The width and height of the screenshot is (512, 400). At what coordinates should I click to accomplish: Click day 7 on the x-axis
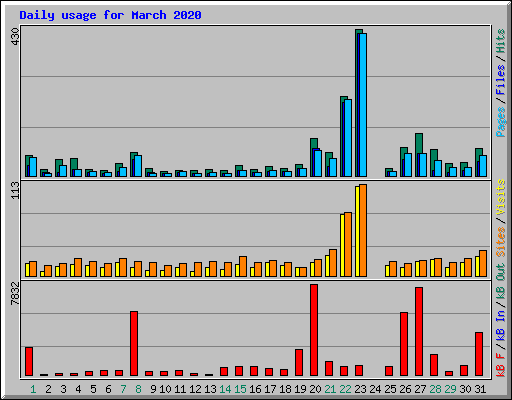click(x=123, y=389)
